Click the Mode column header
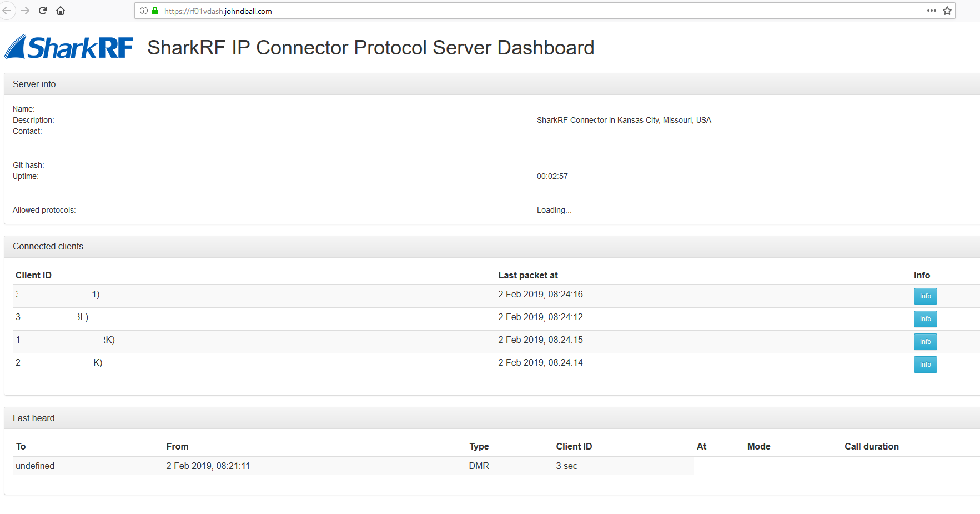This screenshot has height=514, width=980. pyautogui.click(x=759, y=446)
